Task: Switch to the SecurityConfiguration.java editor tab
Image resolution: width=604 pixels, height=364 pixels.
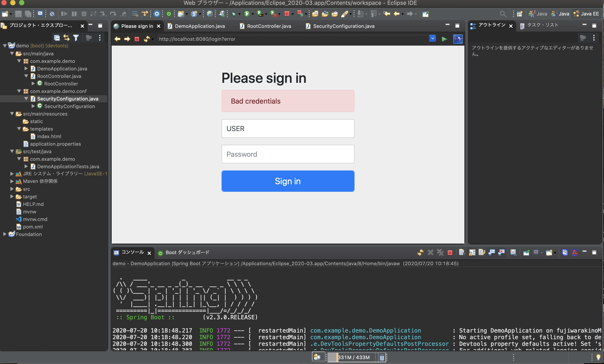Action: [x=343, y=26]
